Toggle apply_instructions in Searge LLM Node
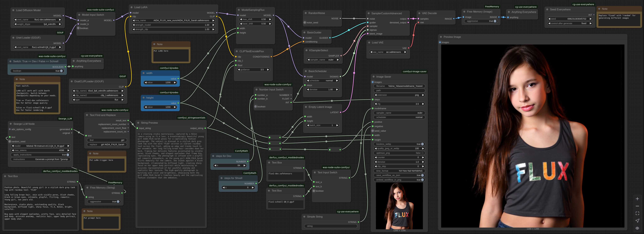644x234 pixels. 41,155
